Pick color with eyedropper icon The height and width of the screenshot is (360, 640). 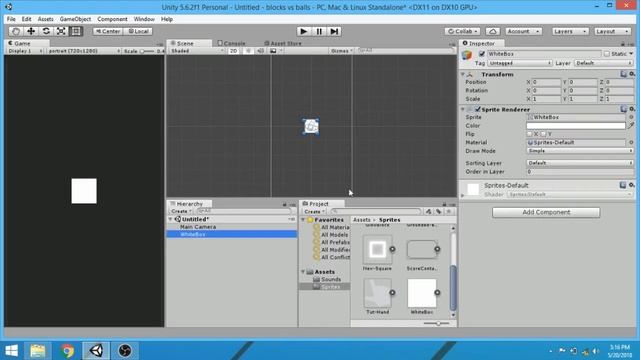(631, 126)
